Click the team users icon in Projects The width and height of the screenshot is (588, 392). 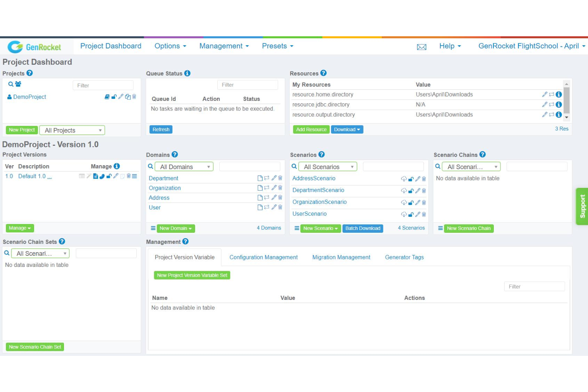pyautogui.click(x=18, y=84)
